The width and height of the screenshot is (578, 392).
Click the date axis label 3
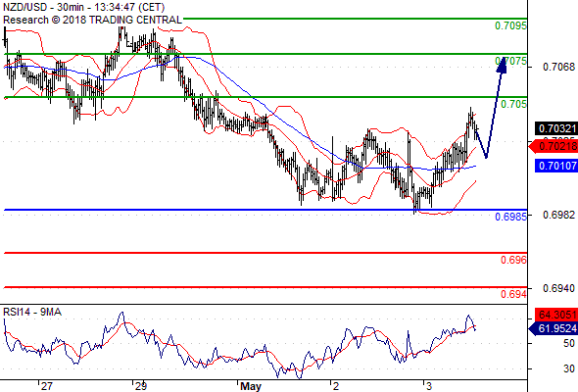click(x=429, y=386)
